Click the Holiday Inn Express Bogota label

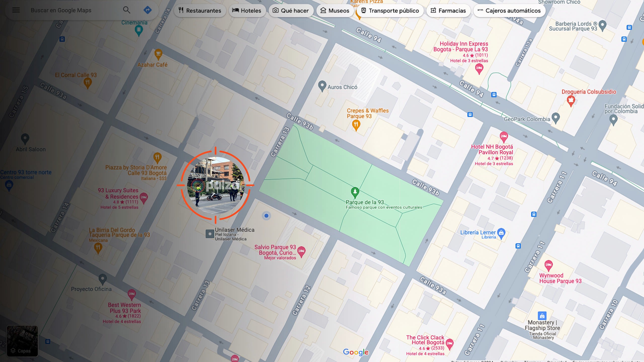click(461, 47)
